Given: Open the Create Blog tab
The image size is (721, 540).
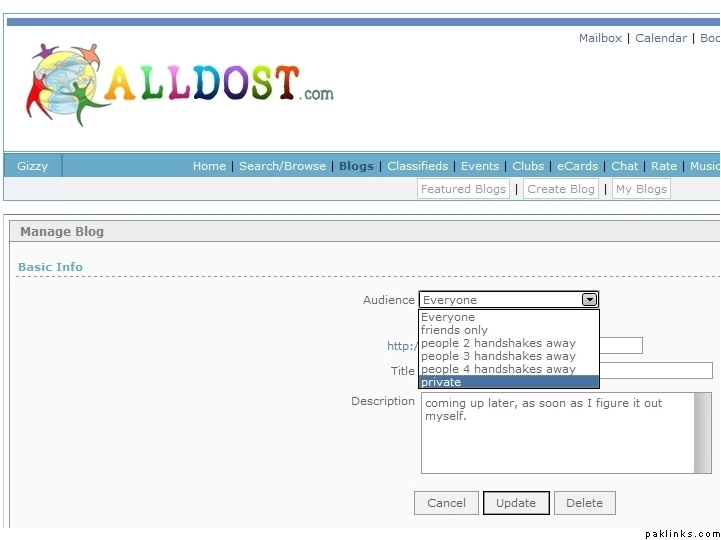Looking at the screenshot, I should click(561, 189).
